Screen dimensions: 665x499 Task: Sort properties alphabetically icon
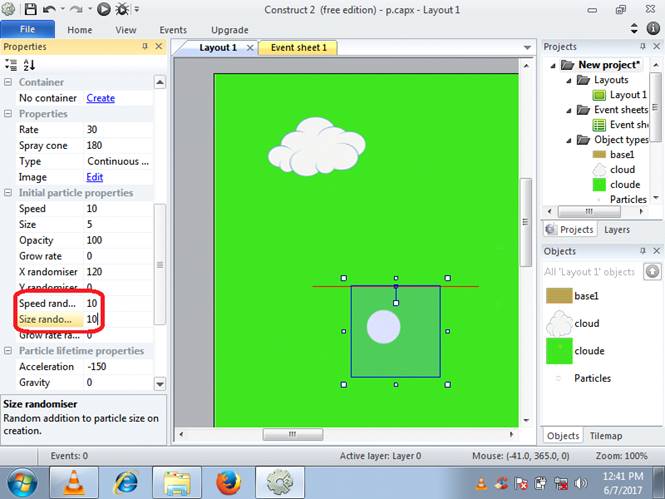pos(29,65)
